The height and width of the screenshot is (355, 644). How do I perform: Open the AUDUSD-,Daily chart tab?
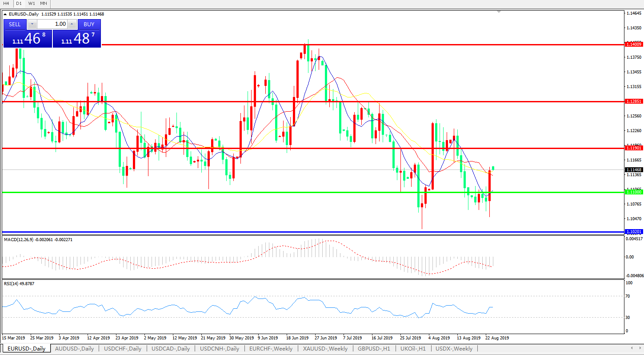pyautogui.click(x=74, y=349)
